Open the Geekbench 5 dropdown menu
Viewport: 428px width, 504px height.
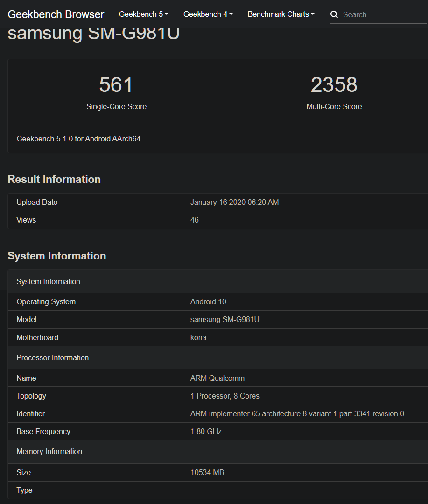coord(143,14)
